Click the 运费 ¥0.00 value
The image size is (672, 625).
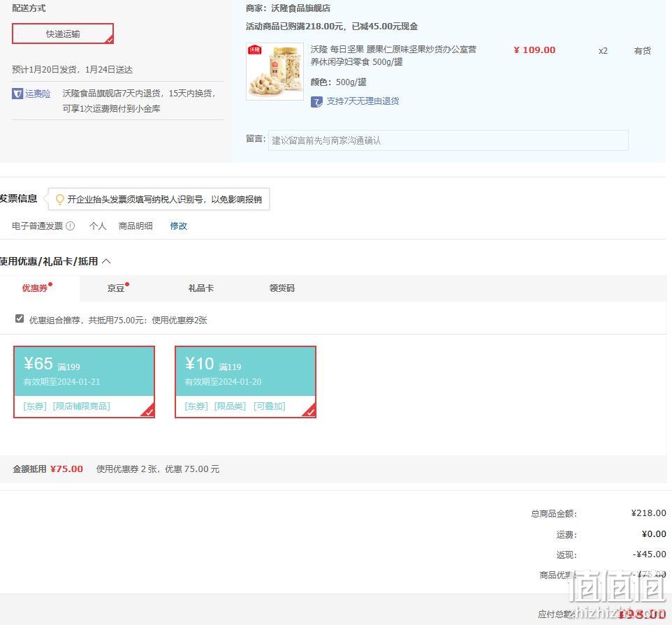tap(654, 534)
